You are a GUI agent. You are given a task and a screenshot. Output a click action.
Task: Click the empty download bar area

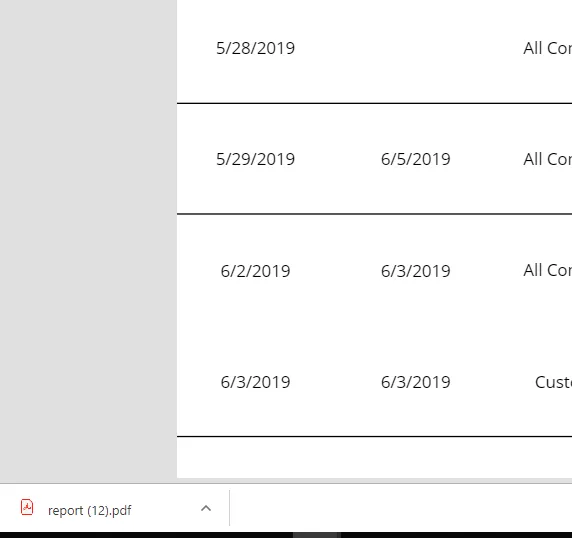pyautogui.click(x=401, y=508)
